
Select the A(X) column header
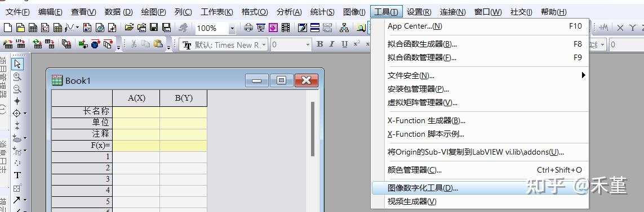(x=136, y=98)
